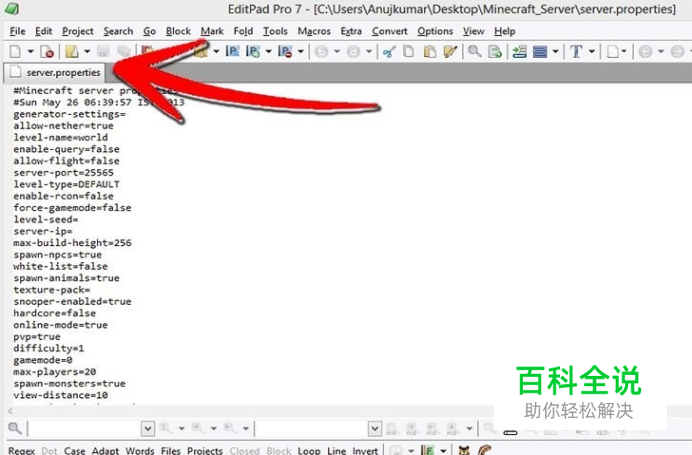Image resolution: width=692 pixels, height=455 pixels.
Task: Toggle the Loop search option
Action: (309, 451)
